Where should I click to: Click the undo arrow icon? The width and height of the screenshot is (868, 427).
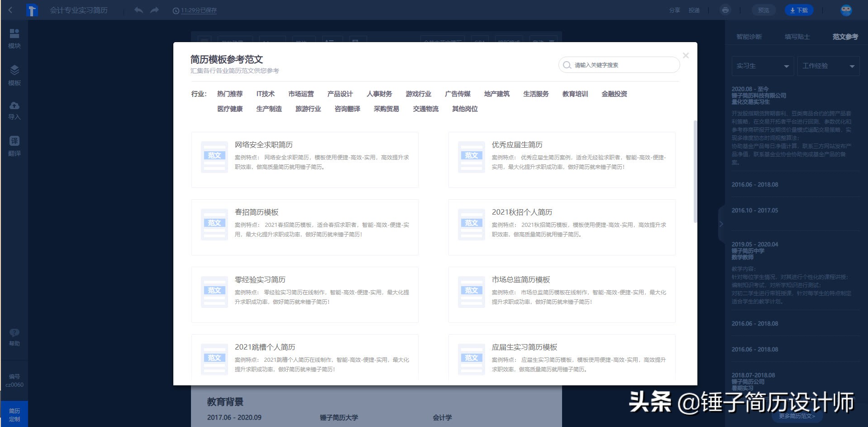tap(138, 10)
